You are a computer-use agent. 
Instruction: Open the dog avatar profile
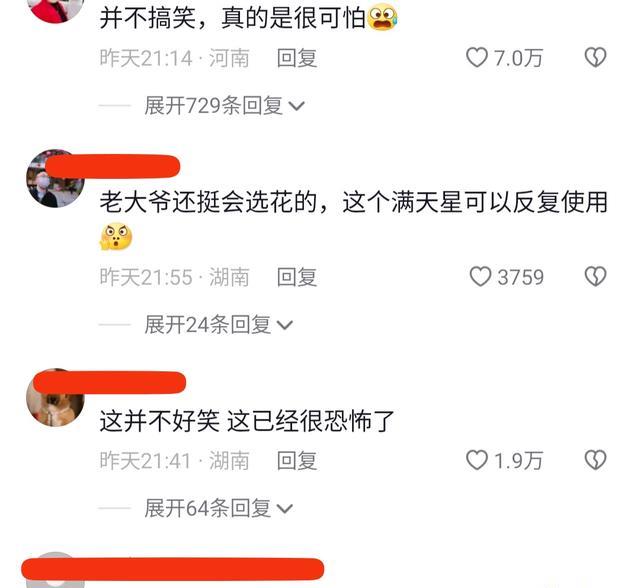pos(55,398)
